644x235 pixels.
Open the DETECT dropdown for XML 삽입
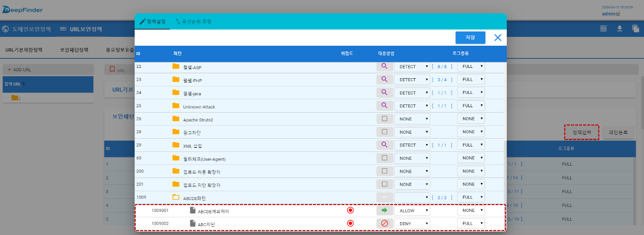[x=412, y=145]
